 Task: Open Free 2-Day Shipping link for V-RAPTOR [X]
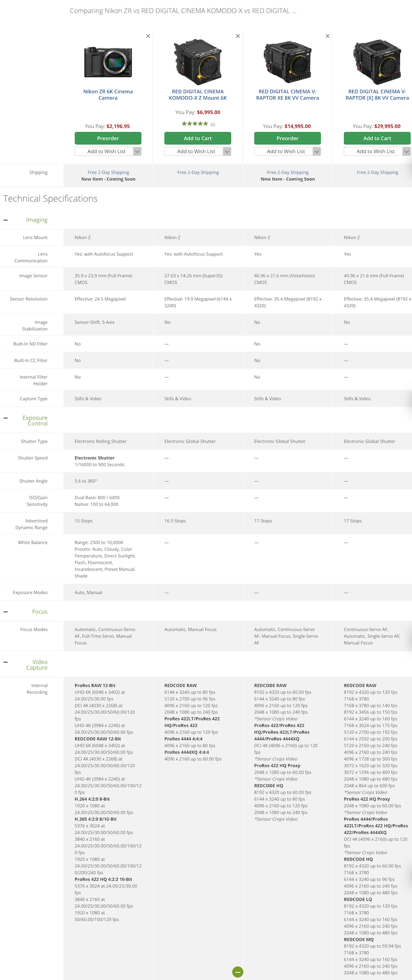pos(377,172)
